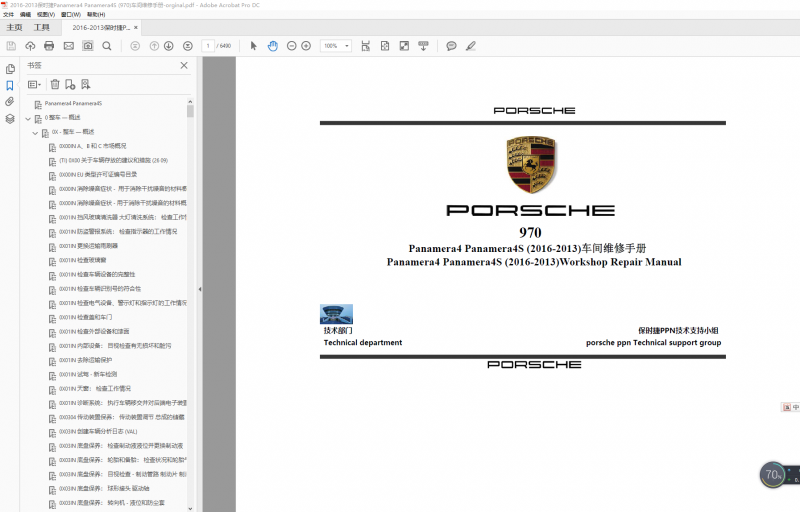800x512 pixels.
Task: Go to the first page icon
Action: [x=135, y=46]
